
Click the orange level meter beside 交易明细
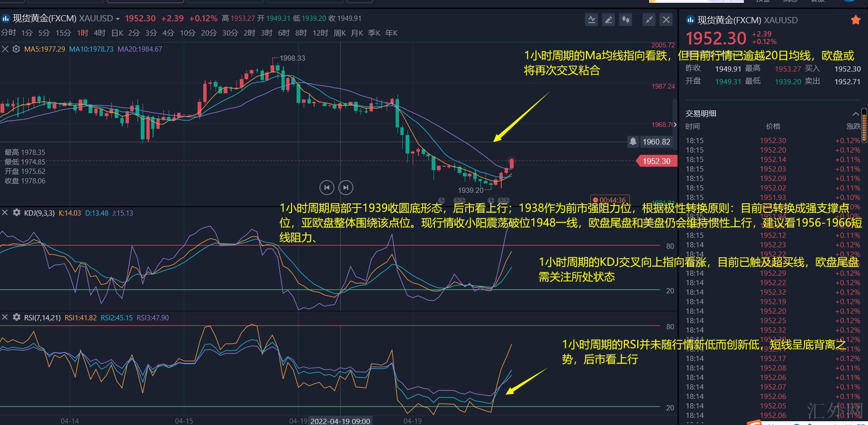[x=864, y=125]
